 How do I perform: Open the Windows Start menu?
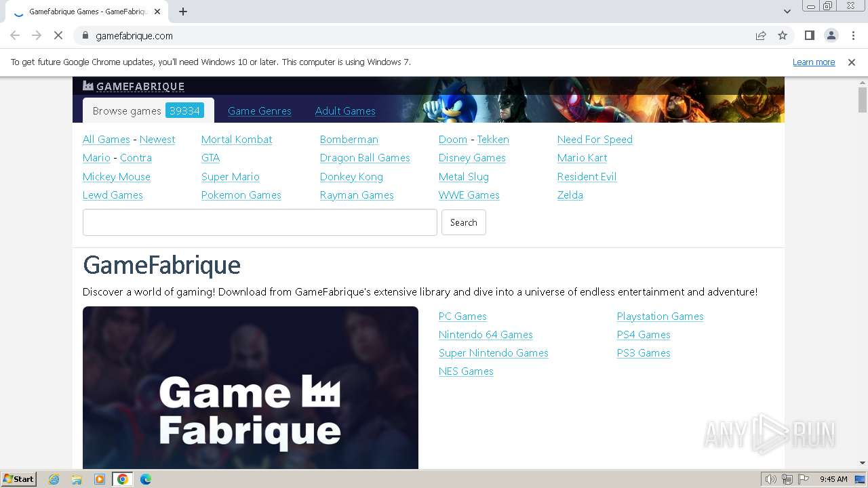(x=19, y=479)
